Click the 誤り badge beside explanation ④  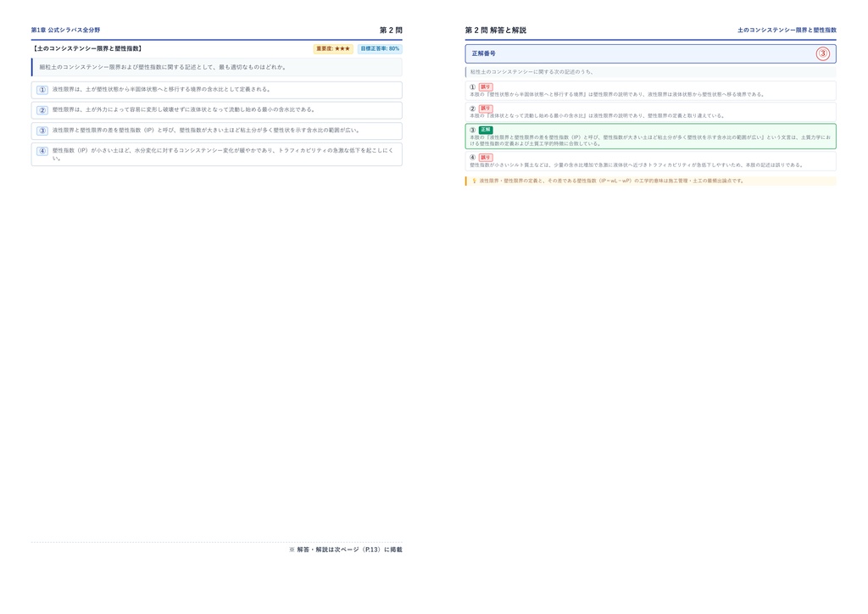(x=486, y=157)
